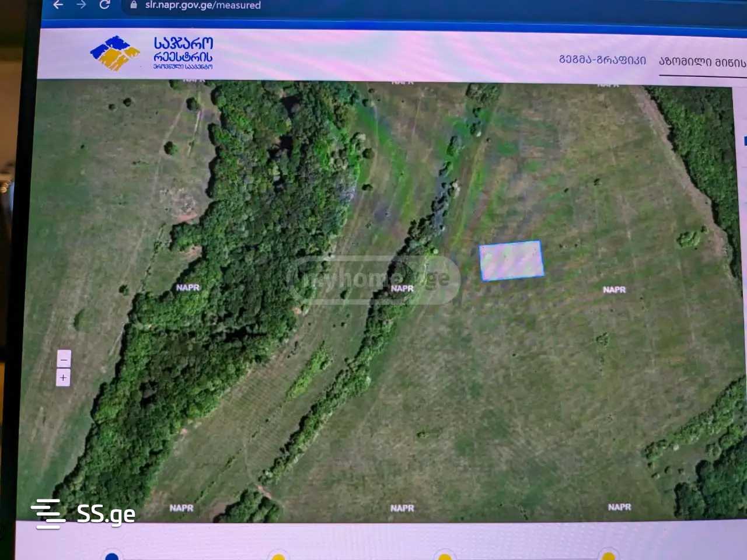
Task: Zoom out the map with minus button
Action: [x=64, y=359]
